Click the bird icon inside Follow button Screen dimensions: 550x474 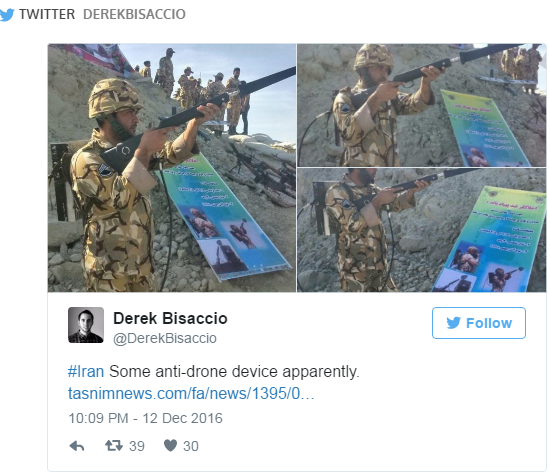454,323
